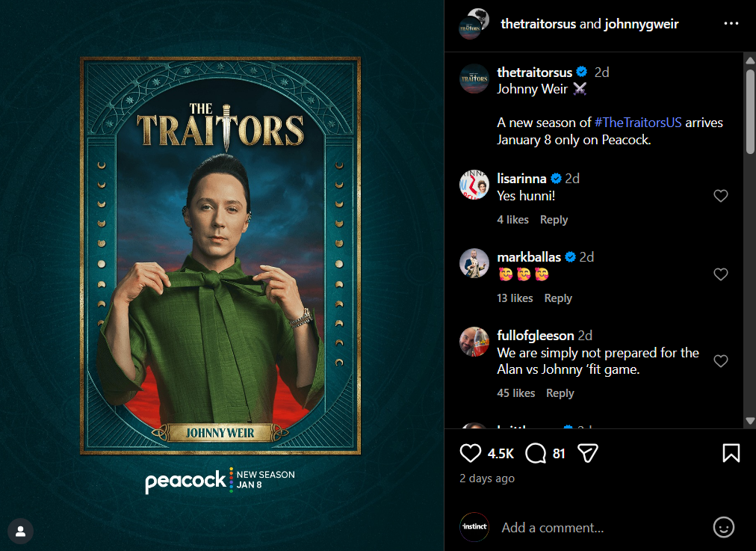Like lisarinna's comment
This screenshot has height=551, width=756.
click(x=720, y=195)
